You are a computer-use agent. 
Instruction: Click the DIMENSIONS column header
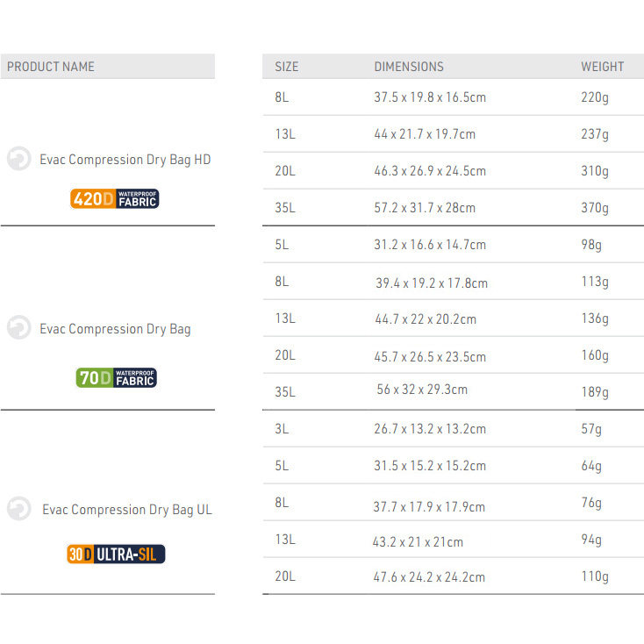[409, 67]
